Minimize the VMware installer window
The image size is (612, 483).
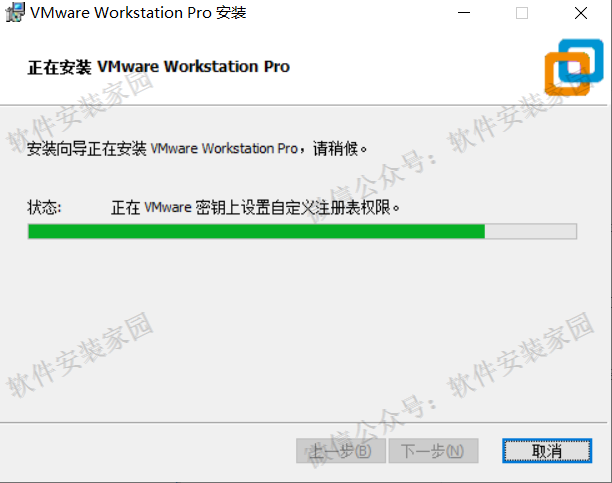[x=464, y=13]
